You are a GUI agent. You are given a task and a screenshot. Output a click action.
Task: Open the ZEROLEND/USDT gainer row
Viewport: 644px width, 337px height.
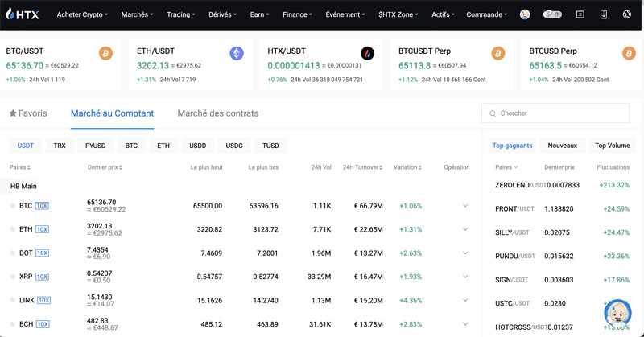point(562,185)
